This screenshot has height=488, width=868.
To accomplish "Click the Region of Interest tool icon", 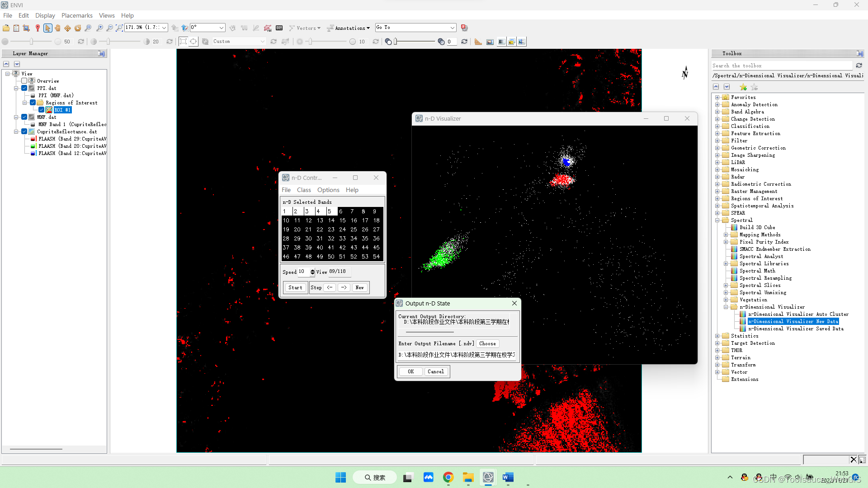I will coord(268,28).
